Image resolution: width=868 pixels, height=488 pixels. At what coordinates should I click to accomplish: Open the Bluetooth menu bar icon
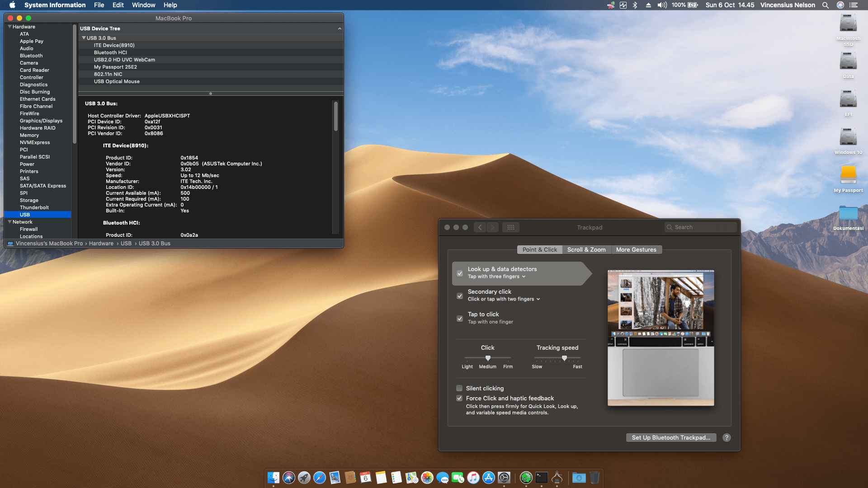(635, 5)
